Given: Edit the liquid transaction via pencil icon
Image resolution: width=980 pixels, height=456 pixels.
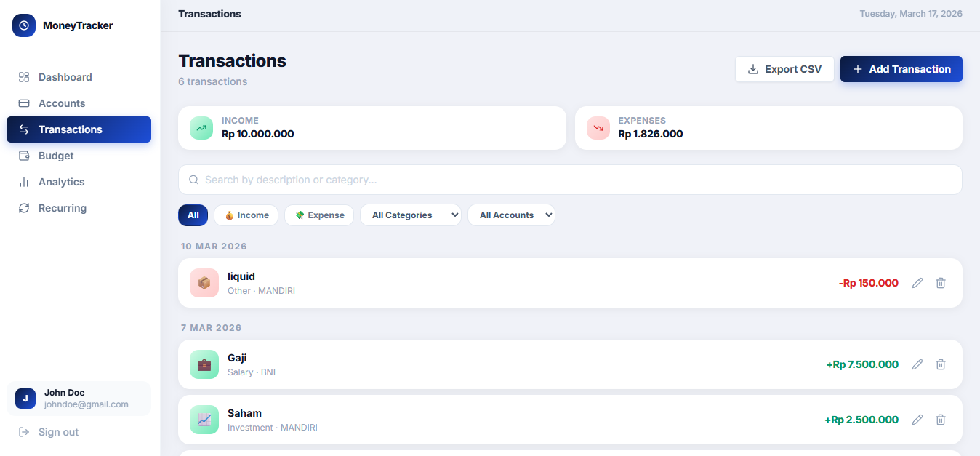Looking at the screenshot, I should pos(917,283).
